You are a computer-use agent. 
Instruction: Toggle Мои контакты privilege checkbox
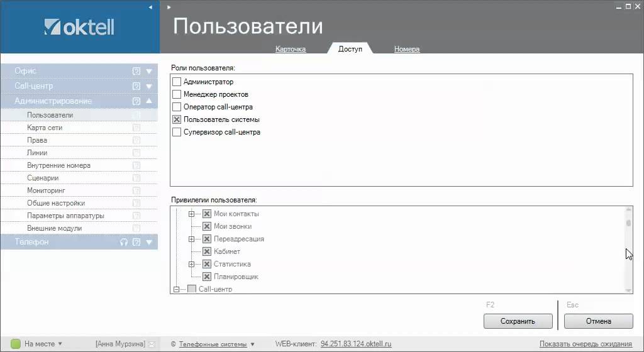coord(207,214)
